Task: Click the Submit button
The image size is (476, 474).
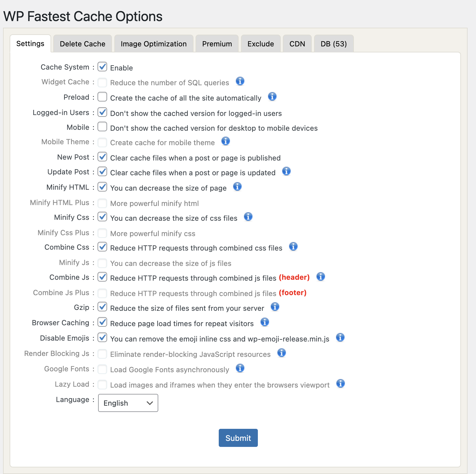Action: (238, 438)
